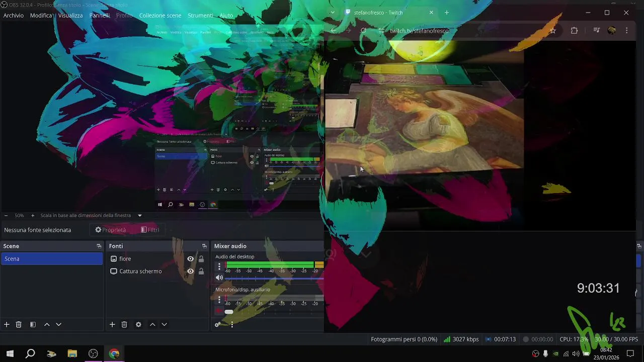Add a new source with plus icon in Fonti panel
This screenshot has height=362, width=644.
point(112,325)
